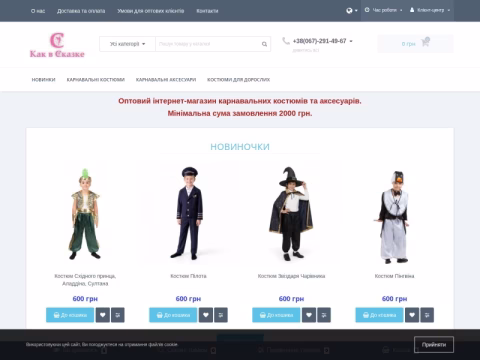Add Wizard costume to cart
The width and height of the screenshot is (480, 360).
[276, 315]
